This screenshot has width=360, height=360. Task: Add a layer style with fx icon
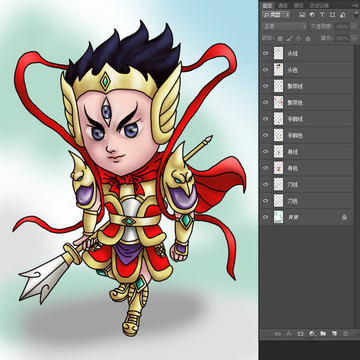[x=289, y=334]
